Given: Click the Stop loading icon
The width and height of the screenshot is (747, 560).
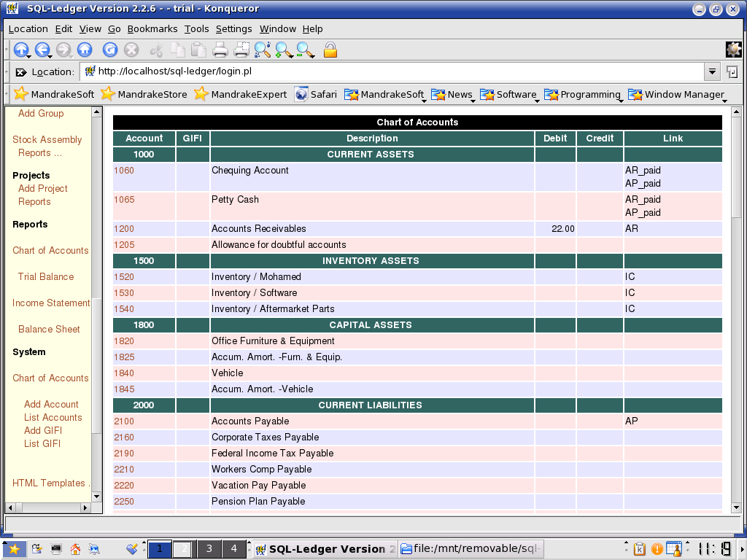Looking at the screenshot, I should [130, 50].
